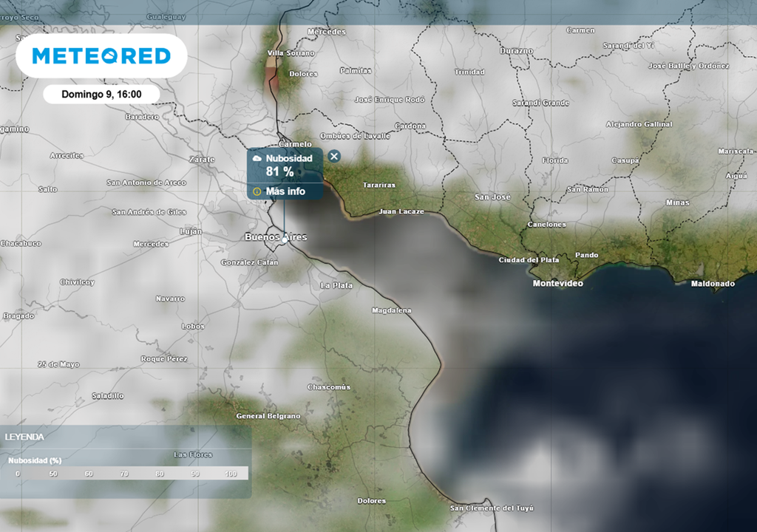Select the La Plata city label
Viewport: 757px width, 532px height.
[x=336, y=285]
